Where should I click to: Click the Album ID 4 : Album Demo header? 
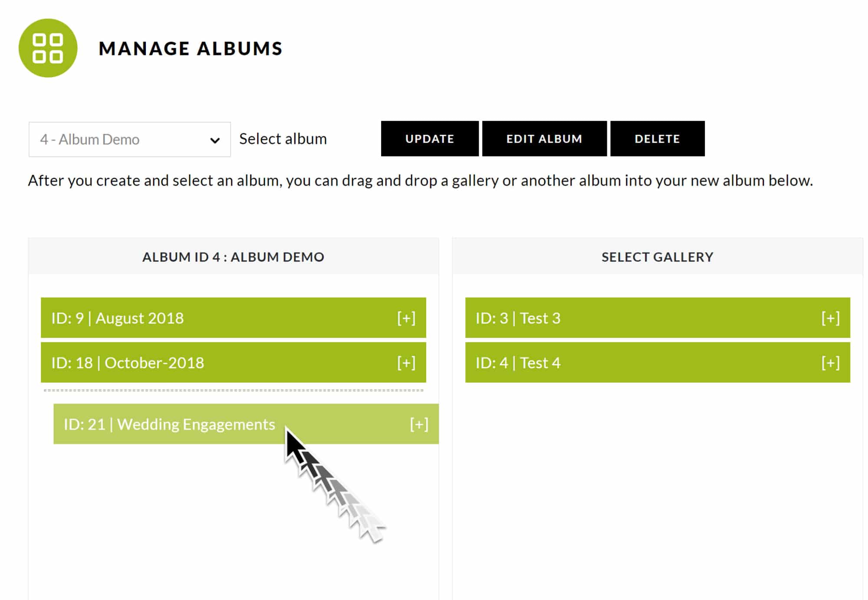pos(233,256)
